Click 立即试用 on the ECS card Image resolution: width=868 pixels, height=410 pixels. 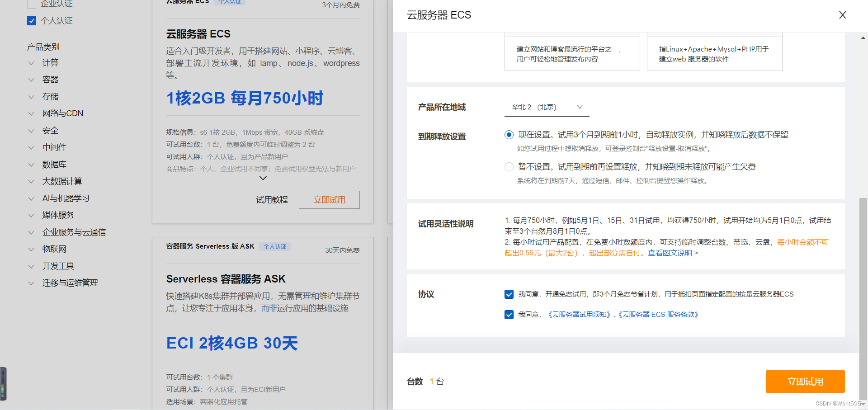[329, 200]
